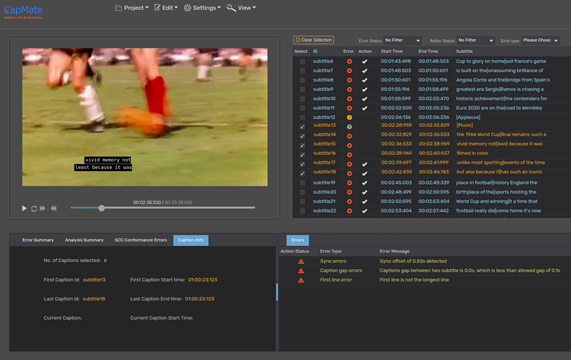Open the View menu
The image size is (571, 360).
(241, 8)
